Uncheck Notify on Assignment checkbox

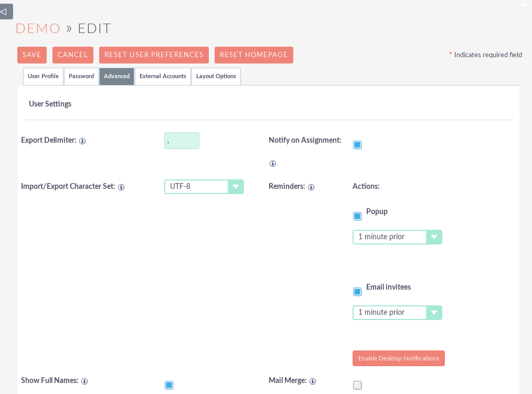357,145
